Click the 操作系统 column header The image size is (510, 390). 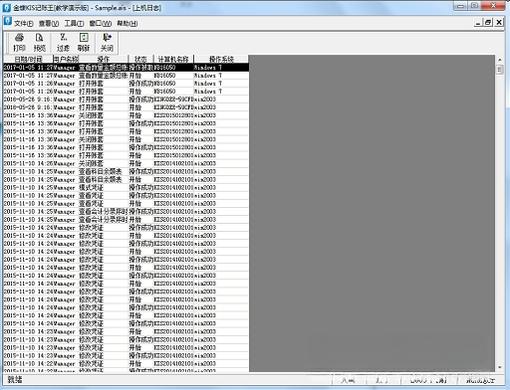click(221, 59)
